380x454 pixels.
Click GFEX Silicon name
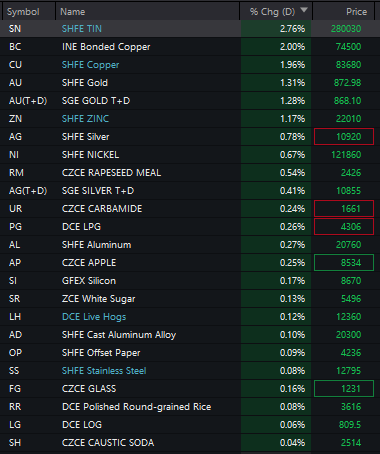[89, 281]
